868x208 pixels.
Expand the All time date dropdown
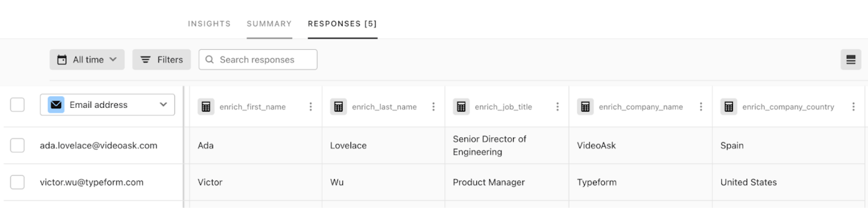(87, 60)
